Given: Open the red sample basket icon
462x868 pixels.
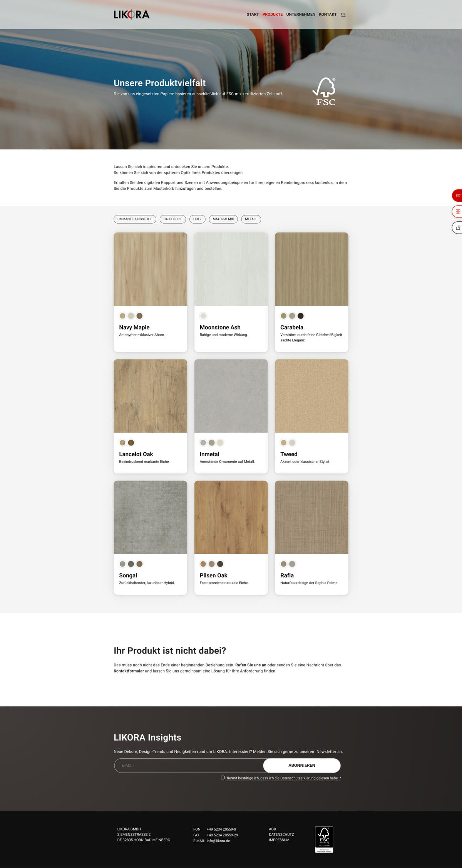Looking at the screenshot, I should 457,196.
